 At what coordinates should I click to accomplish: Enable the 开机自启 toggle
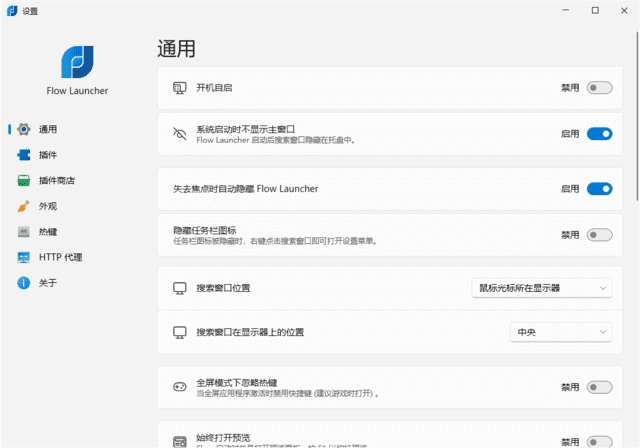click(x=599, y=88)
